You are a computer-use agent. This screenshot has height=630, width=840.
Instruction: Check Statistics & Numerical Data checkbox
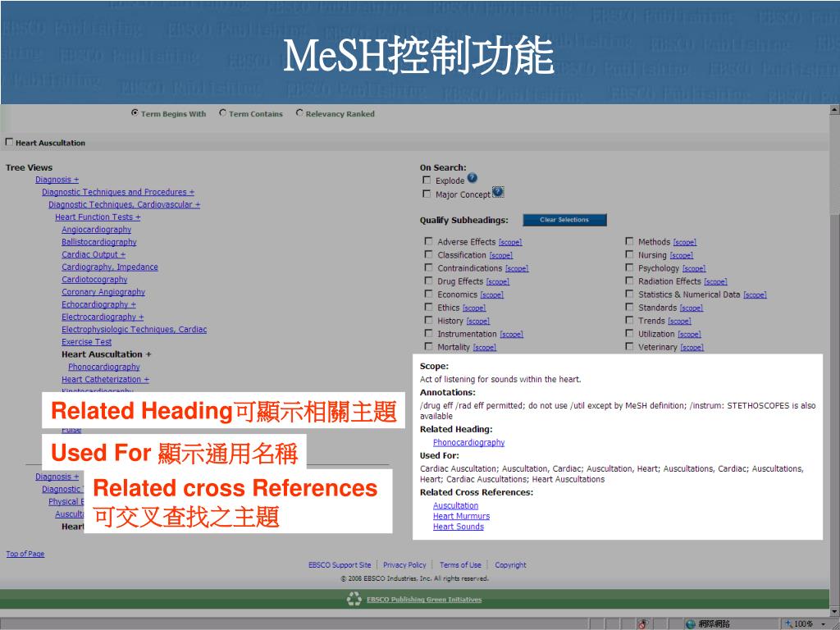pyautogui.click(x=629, y=294)
